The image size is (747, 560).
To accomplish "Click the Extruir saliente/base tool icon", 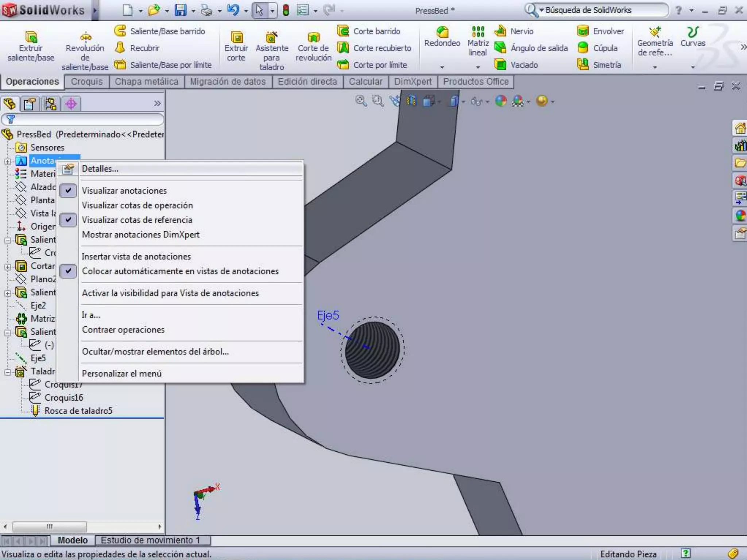I will (x=31, y=37).
